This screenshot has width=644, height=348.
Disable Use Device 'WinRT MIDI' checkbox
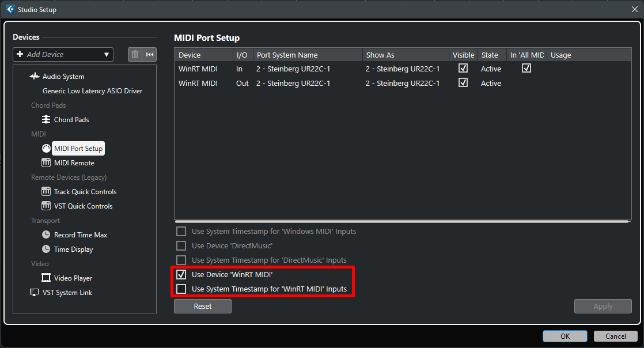pyautogui.click(x=181, y=275)
